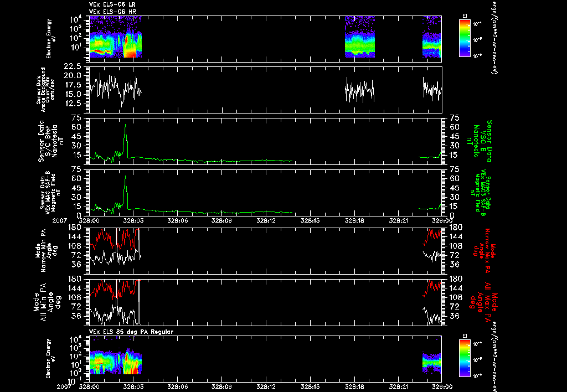
Task: Click the green VSO B Nanotesla axis label
Action: click(x=480, y=141)
